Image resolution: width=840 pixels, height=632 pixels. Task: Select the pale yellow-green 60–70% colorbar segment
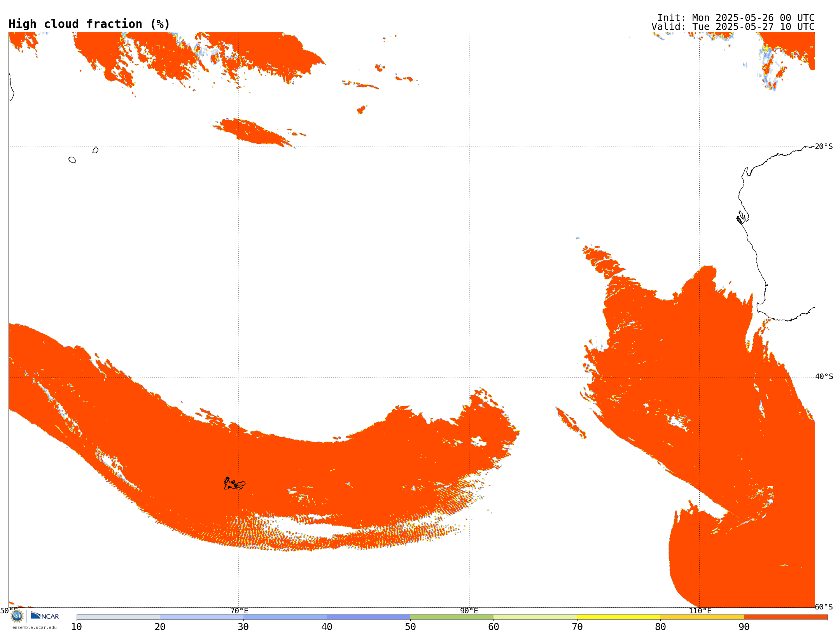point(535,617)
